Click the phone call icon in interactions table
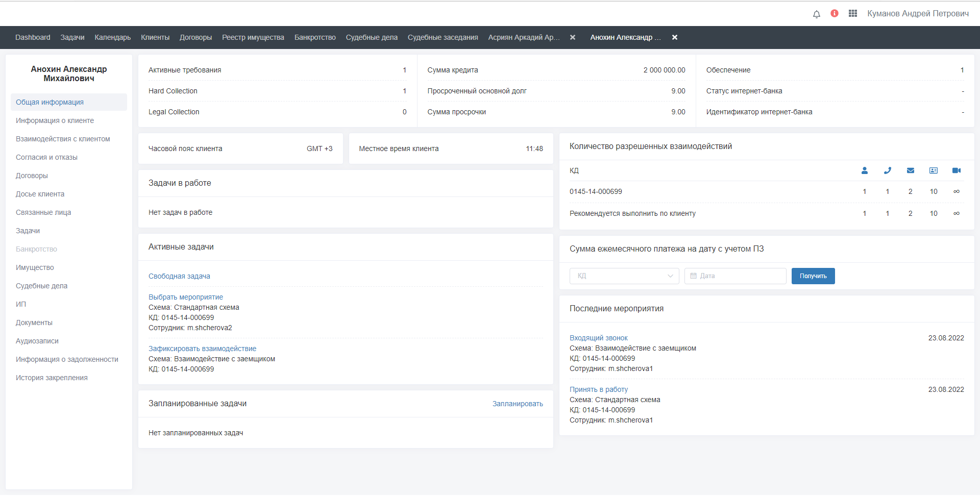Image resolution: width=980 pixels, height=496 pixels. pos(888,170)
